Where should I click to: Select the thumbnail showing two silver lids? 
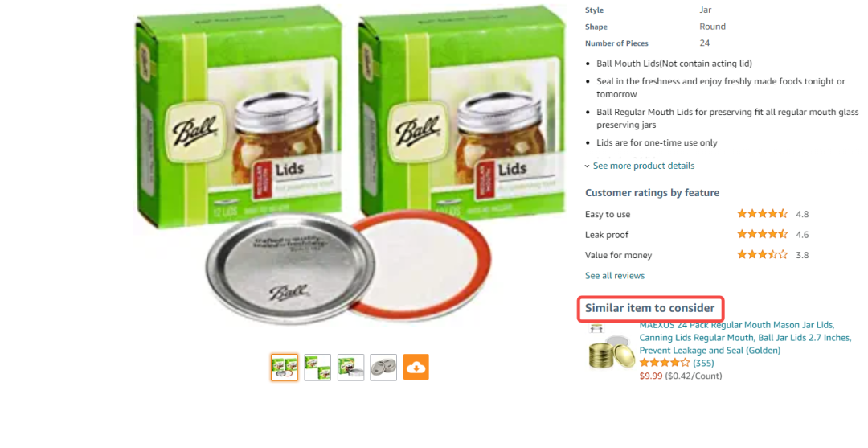coord(383,367)
